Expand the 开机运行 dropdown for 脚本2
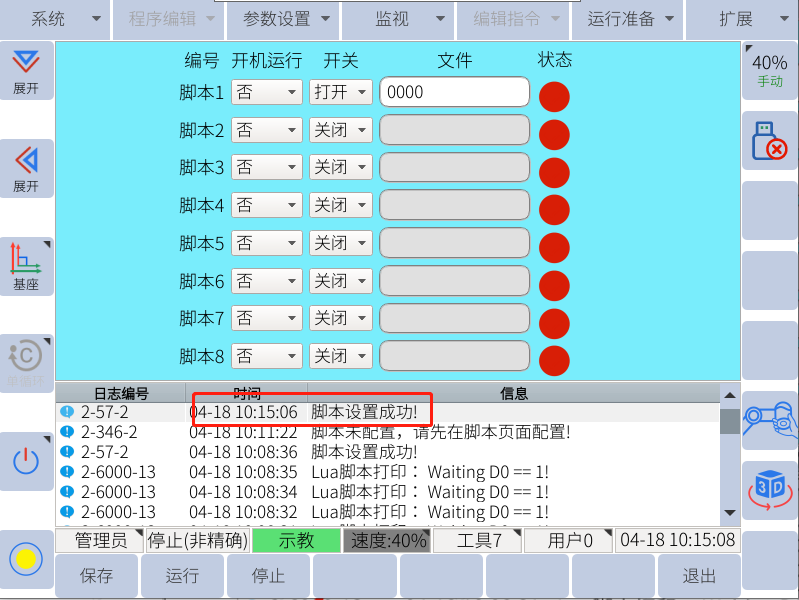Viewport: 799px width, 600px height. [x=266, y=130]
